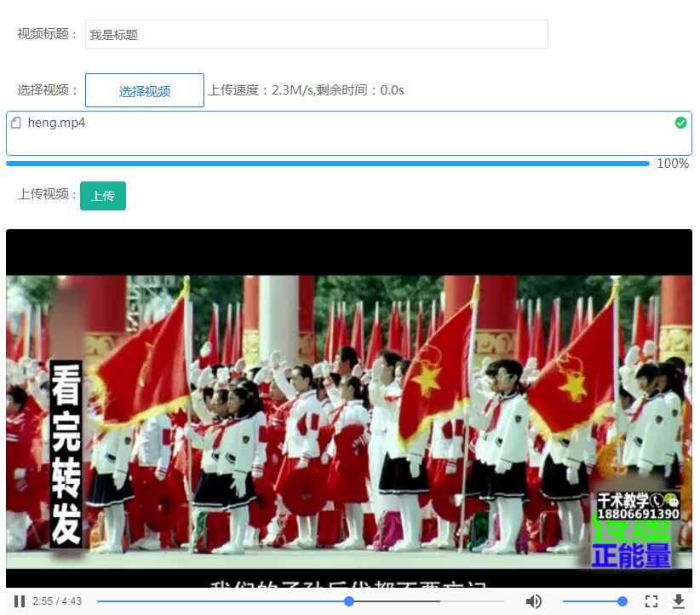Screen dimensions: 700x615
Task: Click the seek bar's round position handle
Action: (x=349, y=601)
